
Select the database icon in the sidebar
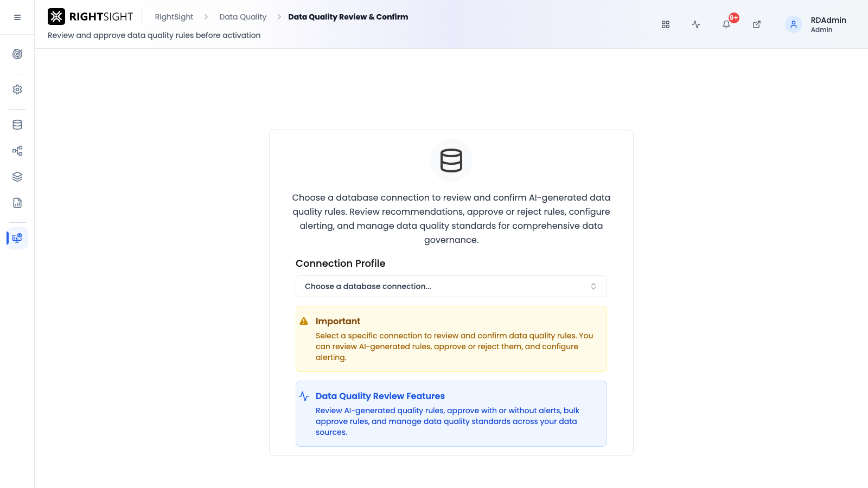17,125
